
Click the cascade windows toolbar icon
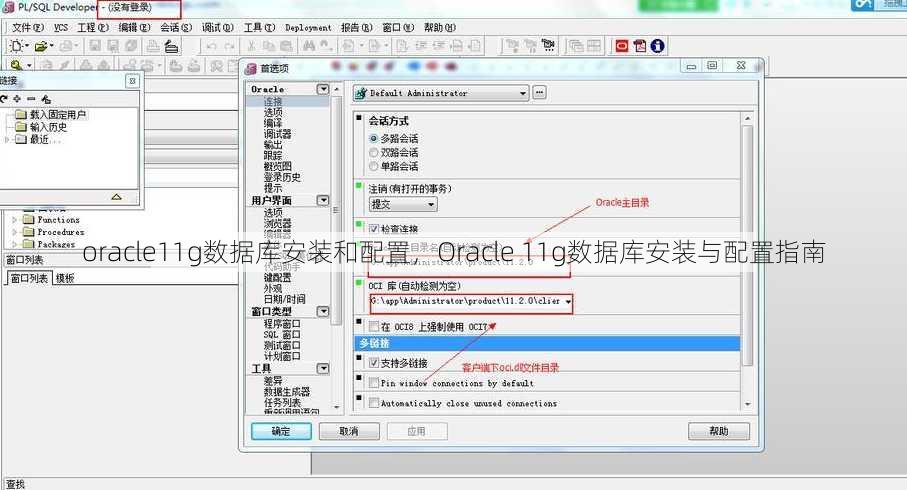pos(576,46)
